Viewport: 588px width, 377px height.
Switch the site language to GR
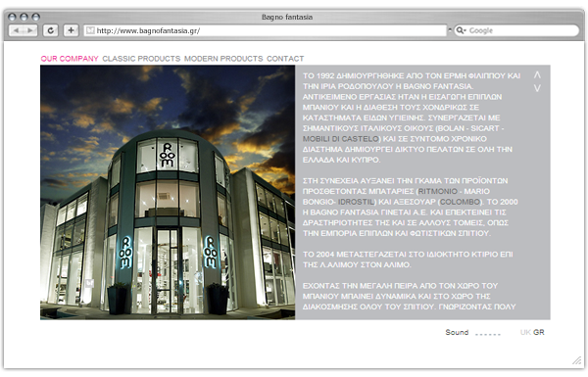pos(539,332)
